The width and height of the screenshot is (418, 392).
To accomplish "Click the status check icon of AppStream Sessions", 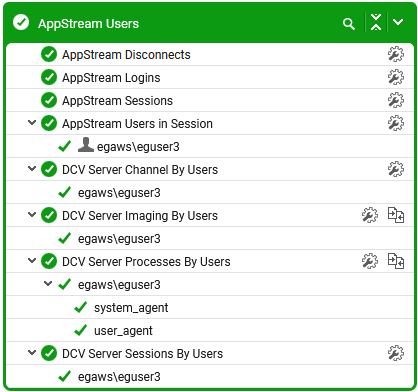I will [49, 100].
